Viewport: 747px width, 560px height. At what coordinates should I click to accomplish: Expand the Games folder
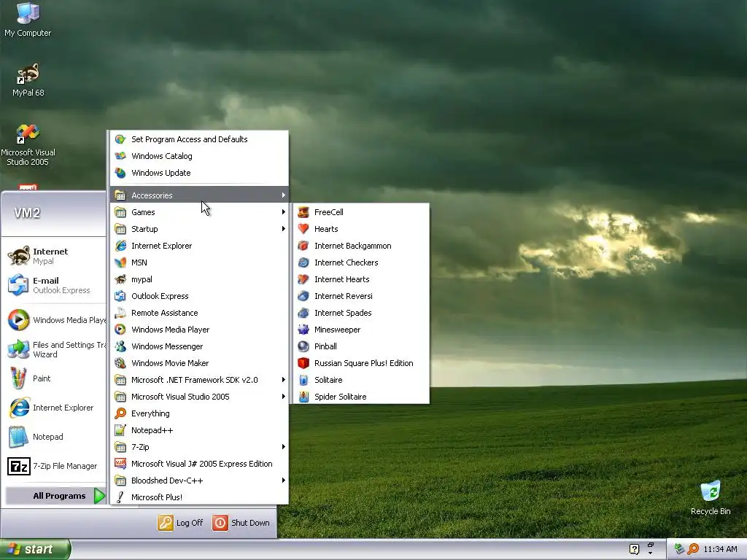pyautogui.click(x=199, y=212)
